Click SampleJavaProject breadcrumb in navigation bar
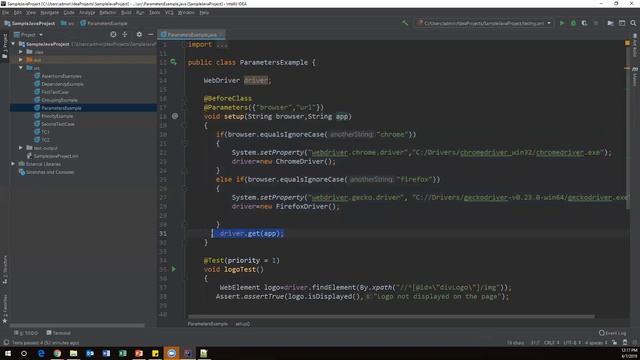The width and height of the screenshot is (640, 360). [29, 23]
